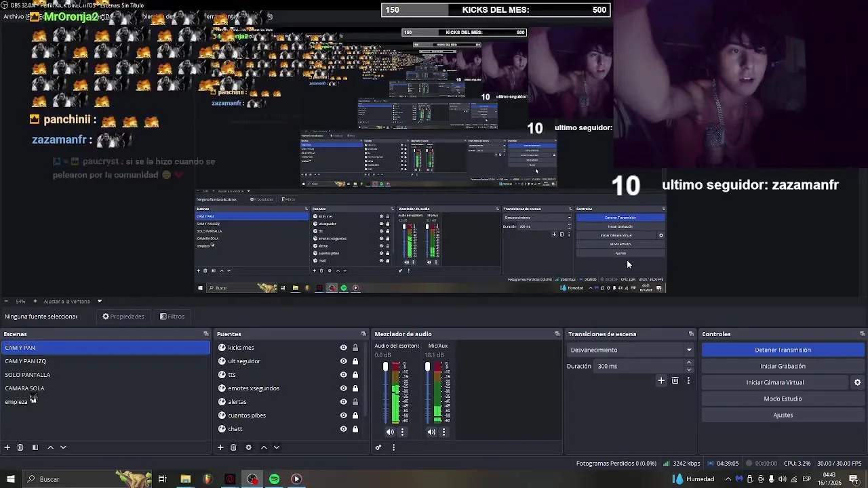Open Audio del escritorio options menu dots

(402, 432)
